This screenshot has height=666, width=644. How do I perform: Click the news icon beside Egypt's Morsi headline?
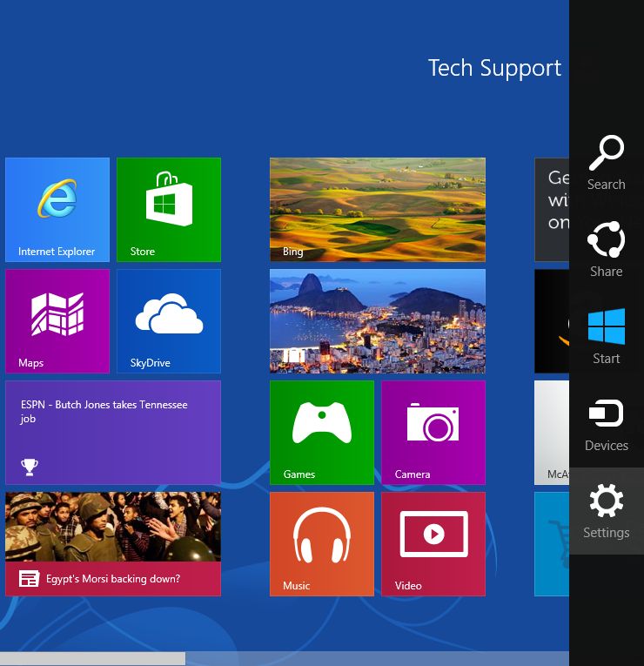tap(29, 578)
